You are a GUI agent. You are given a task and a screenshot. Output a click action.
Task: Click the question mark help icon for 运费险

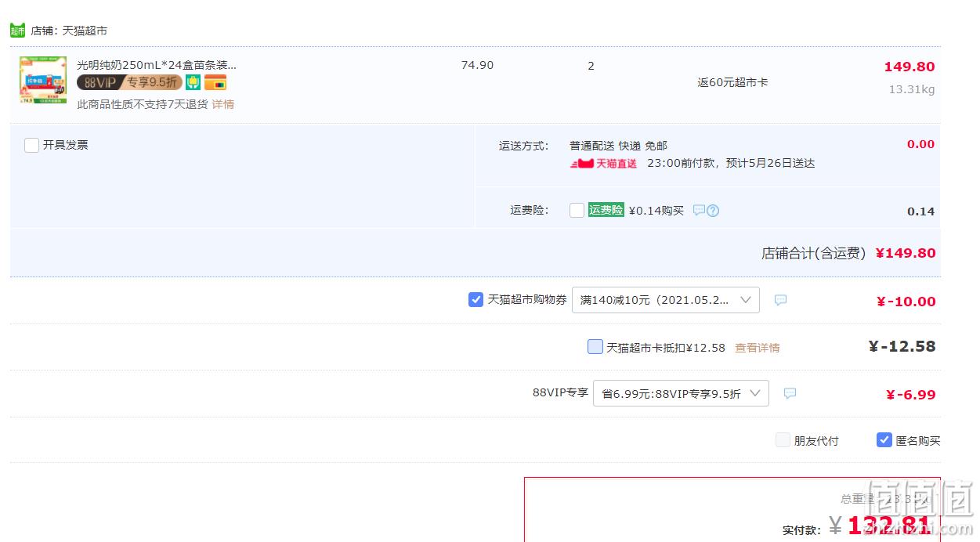(x=713, y=211)
